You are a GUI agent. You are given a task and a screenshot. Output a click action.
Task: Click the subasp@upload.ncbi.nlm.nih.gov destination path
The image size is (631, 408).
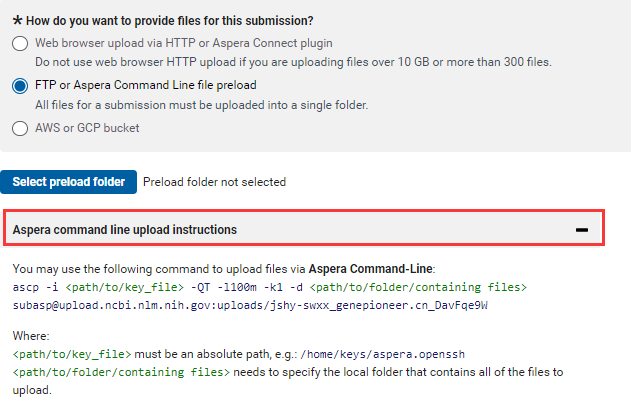(250, 305)
